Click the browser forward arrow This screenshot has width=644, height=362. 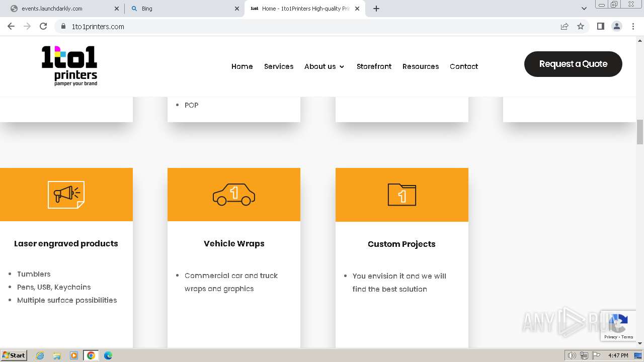point(27,26)
